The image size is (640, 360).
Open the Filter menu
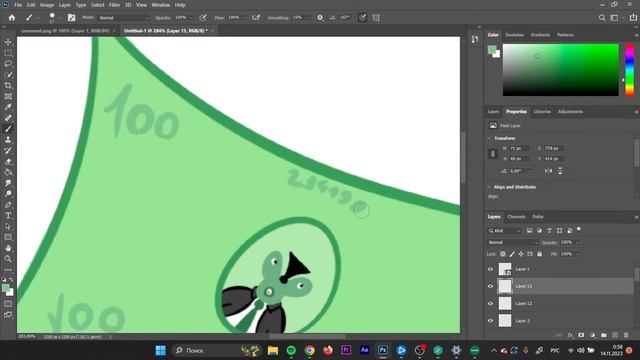(x=114, y=5)
